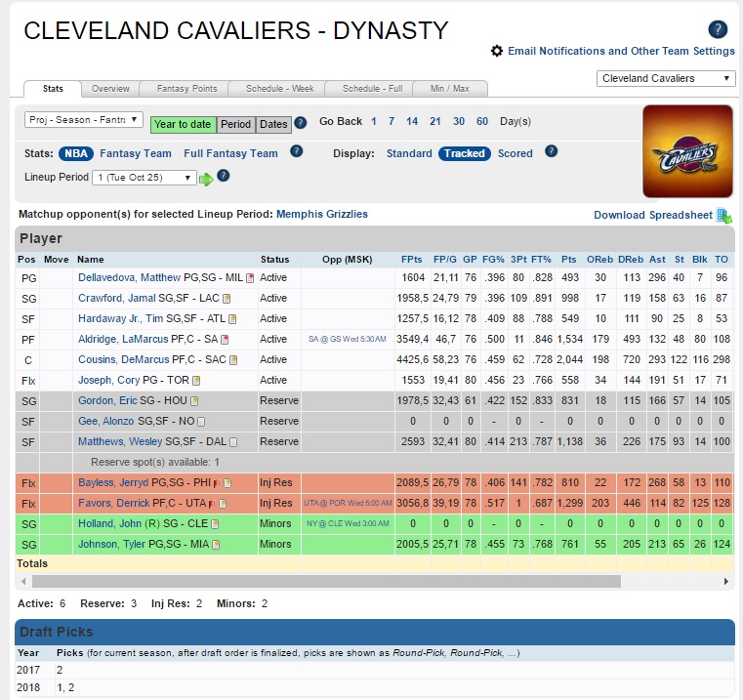Go back 7 days
Image resolution: width=743 pixels, height=700 pixels.
pyautogui.click(x=392, y=121)
